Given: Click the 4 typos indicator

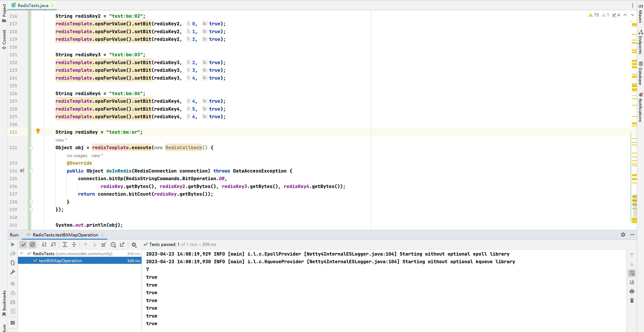Looking at the screenshot, I should click(x=616, y=15).
